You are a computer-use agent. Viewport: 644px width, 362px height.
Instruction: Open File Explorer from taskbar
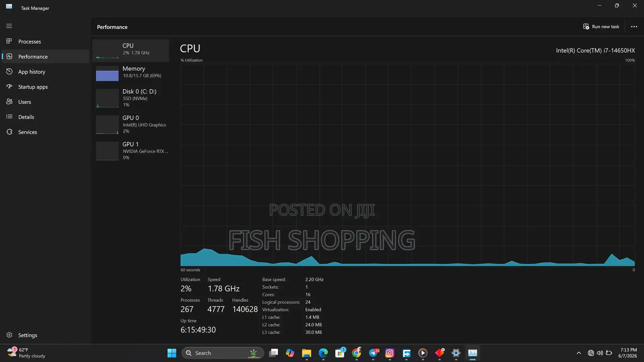pos(307,353)
